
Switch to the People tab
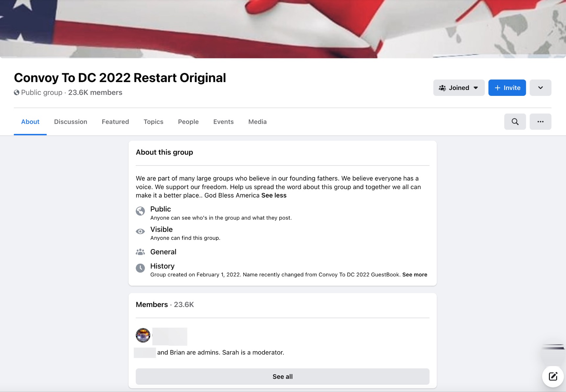[188, 121]
